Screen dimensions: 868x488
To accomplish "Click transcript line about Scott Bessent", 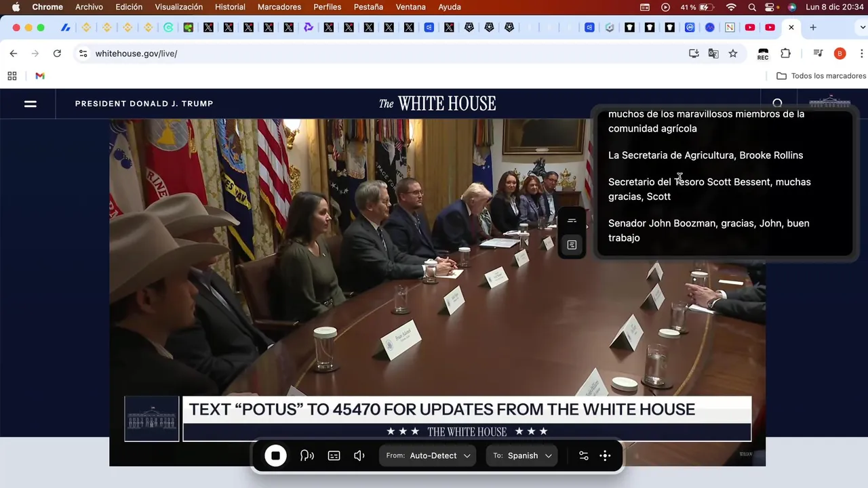I will [709, 189].
